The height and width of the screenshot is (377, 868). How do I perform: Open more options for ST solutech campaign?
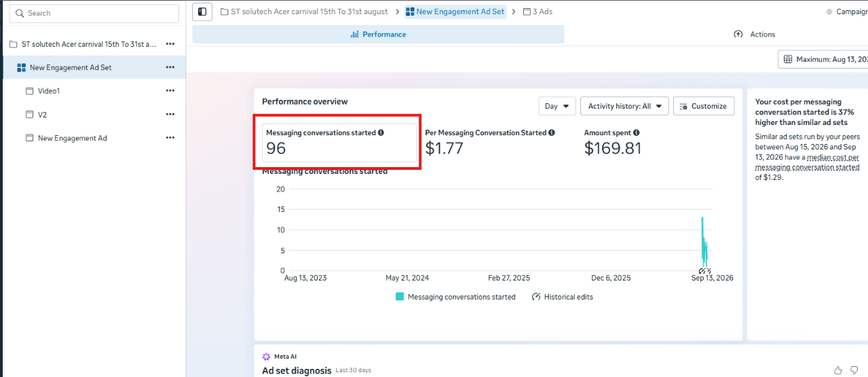[x=170, y=44]
